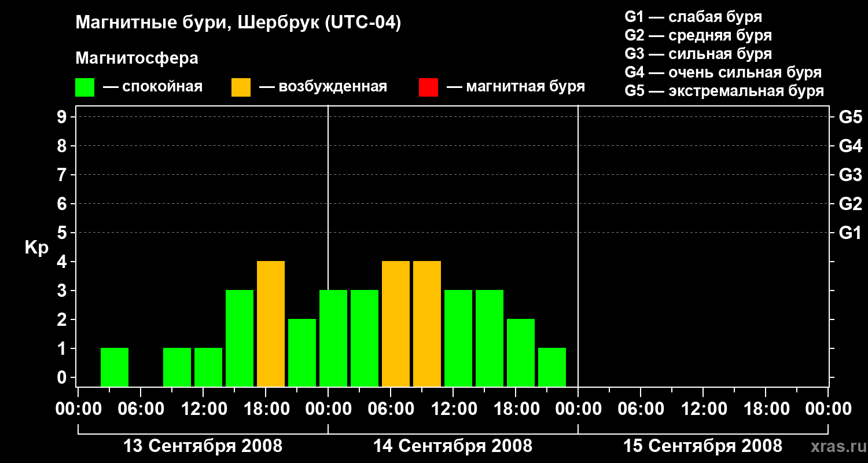Click the G5 storm level label
Screen dimensions: 868x463
(851, 117)
